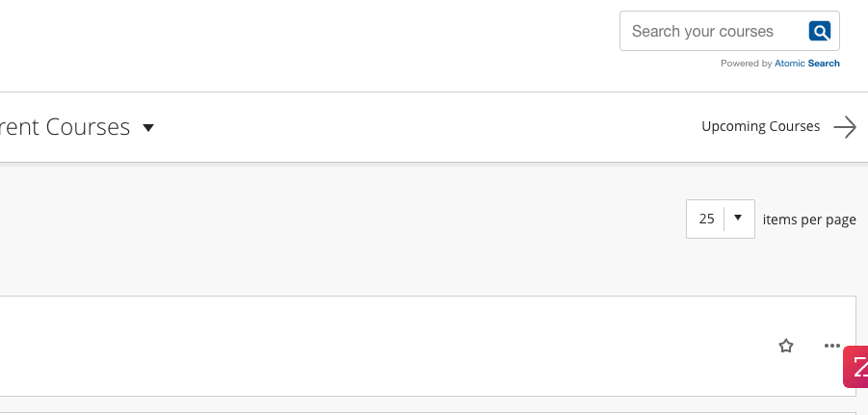Screen dimensions: 868x415
Task: Show more actions via the ellipsis icon
Action: (832, 346)
